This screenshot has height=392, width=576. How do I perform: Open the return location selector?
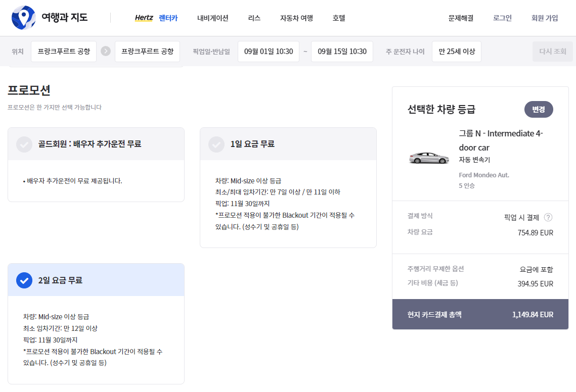click(148, 52)
